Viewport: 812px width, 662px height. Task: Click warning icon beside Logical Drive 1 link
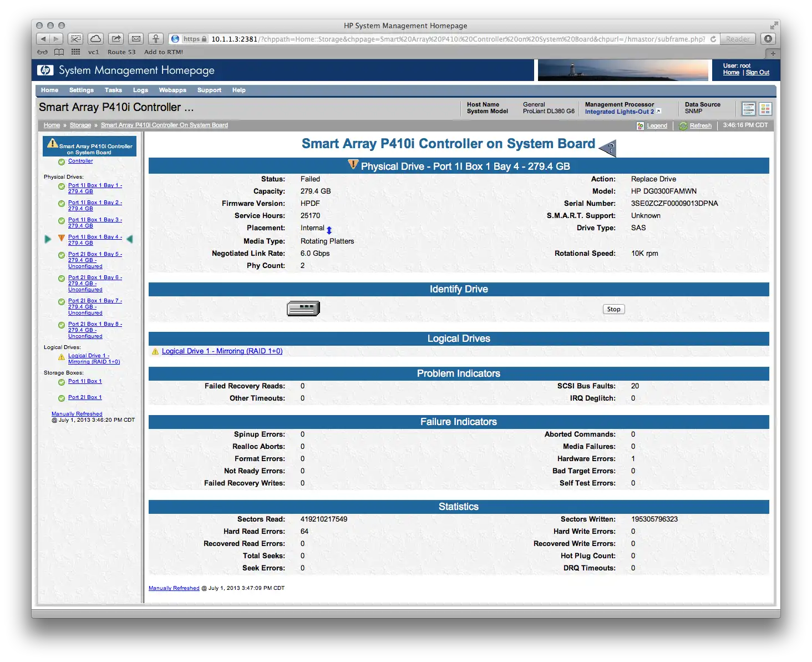point(155,351)
